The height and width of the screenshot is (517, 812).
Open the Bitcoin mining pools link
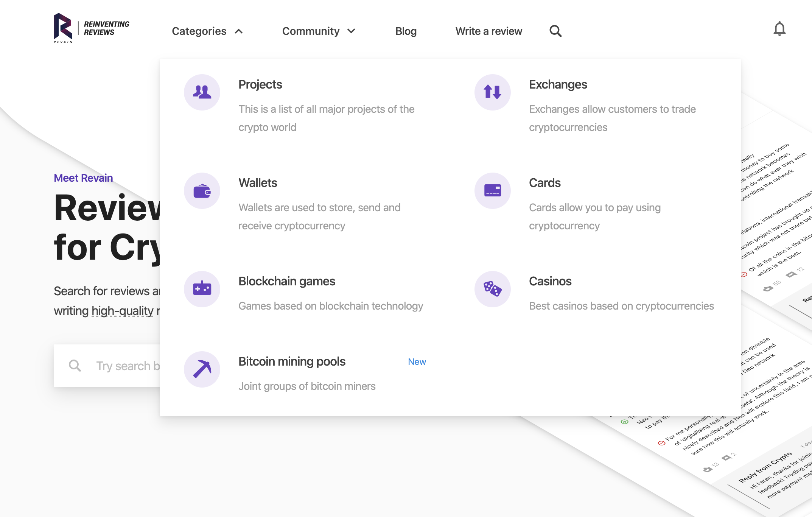coord(292,361)
